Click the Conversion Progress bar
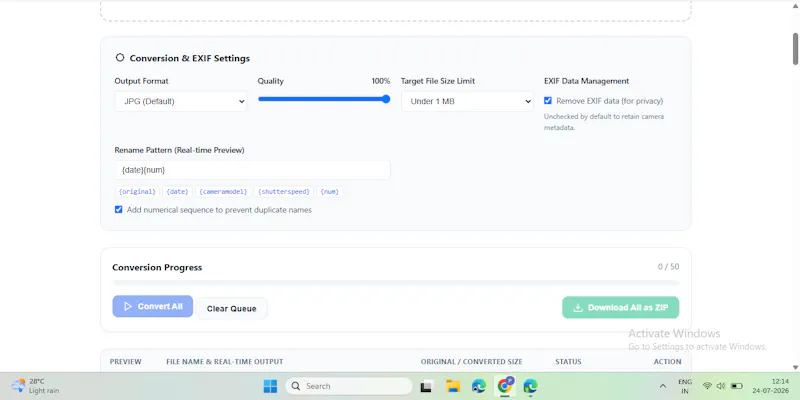 coord(396,283)
